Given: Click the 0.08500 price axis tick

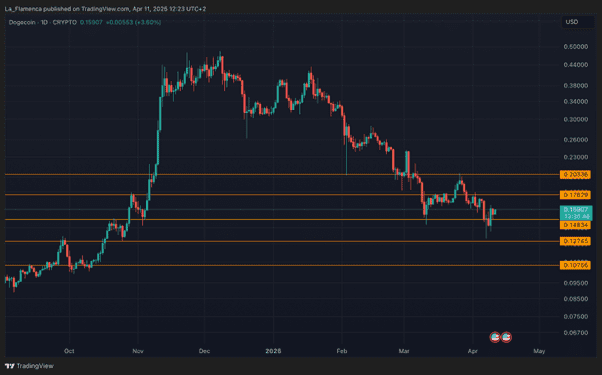Looking at the screenshot, I should click(x=576, y=299).
